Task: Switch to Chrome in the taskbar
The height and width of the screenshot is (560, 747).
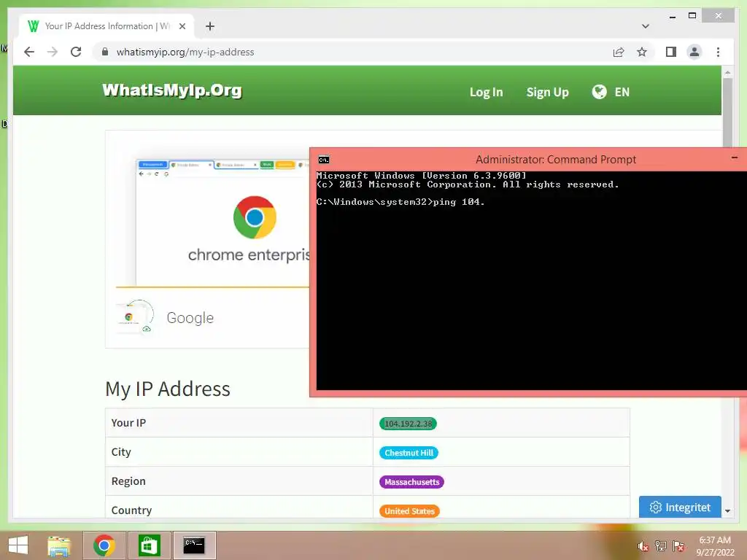Action: 104,545
